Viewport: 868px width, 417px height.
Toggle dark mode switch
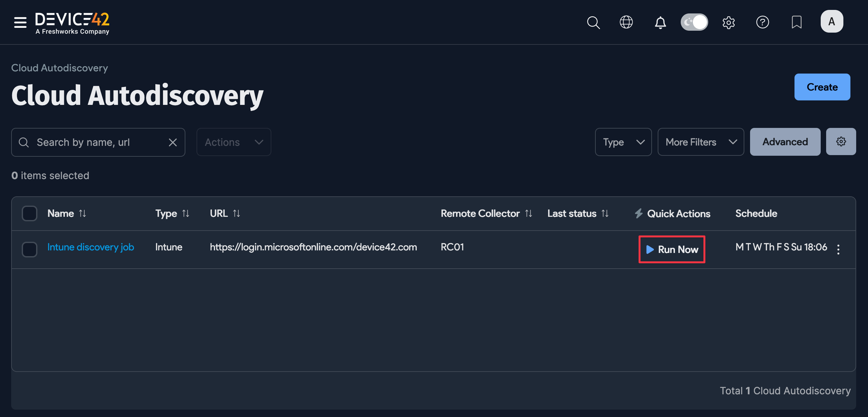pyautogui.click(x=694, y=22)
